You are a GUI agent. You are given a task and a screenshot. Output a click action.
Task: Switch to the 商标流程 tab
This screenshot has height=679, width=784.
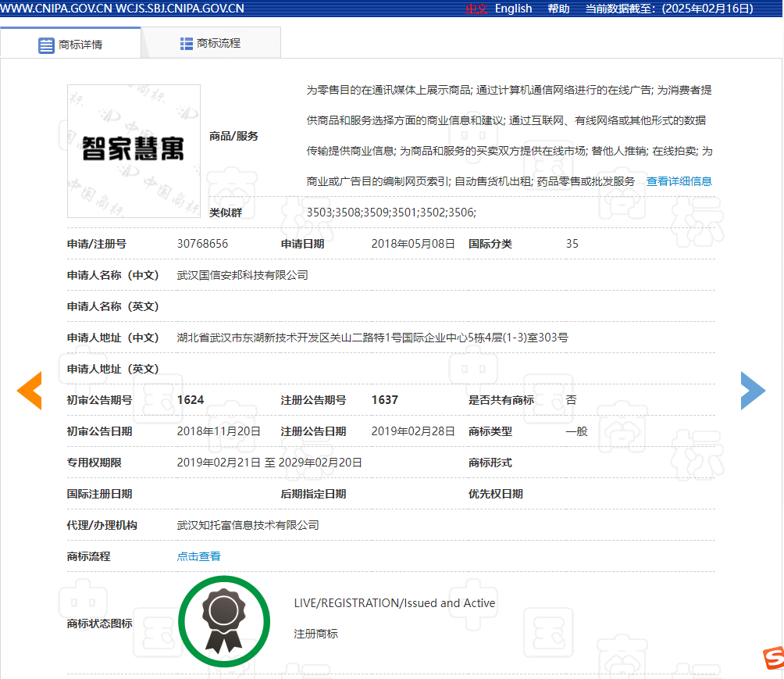pos(211,44)
